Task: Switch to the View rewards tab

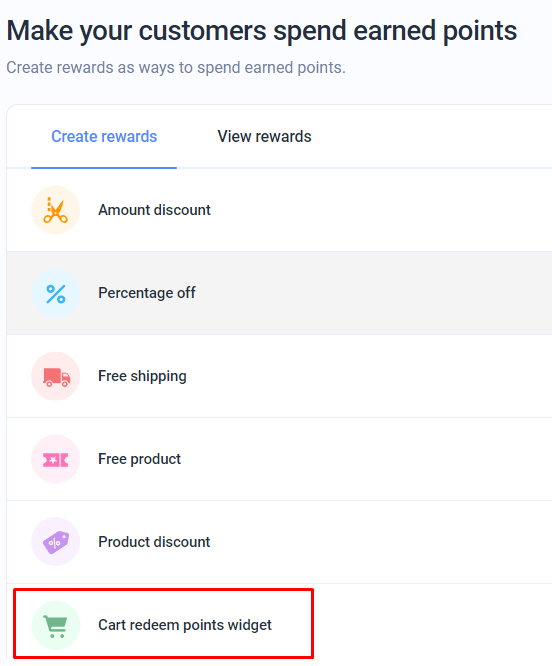Action: [x=265, y=137]
